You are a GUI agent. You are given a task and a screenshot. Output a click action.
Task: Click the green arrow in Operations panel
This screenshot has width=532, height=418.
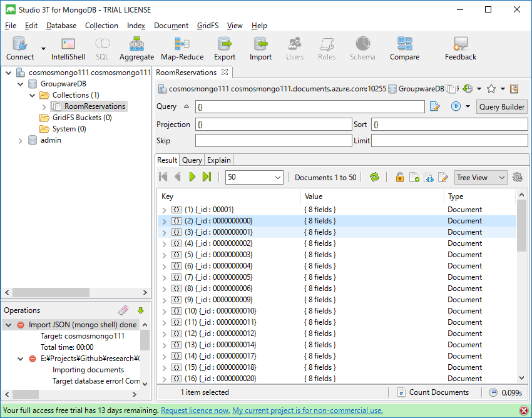(x=140, y=310)
